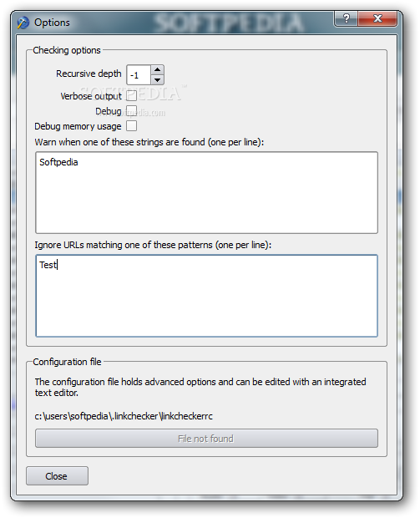Click the configuration file description text
The width and height of the screenshot is (420, 518).
tap(200, 387)
